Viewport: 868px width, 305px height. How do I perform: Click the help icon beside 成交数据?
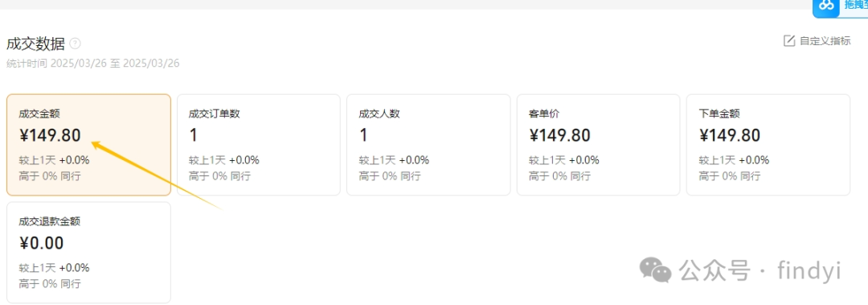pos(76,43)
